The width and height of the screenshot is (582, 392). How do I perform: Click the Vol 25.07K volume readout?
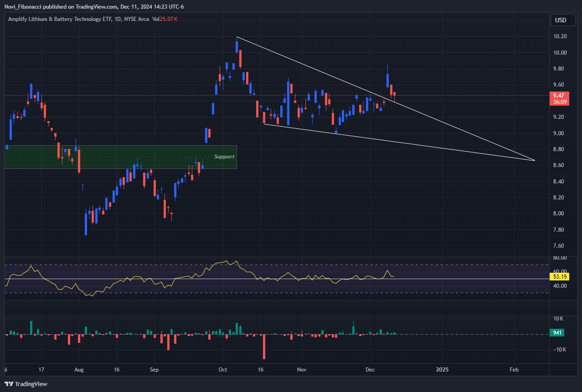165,19
